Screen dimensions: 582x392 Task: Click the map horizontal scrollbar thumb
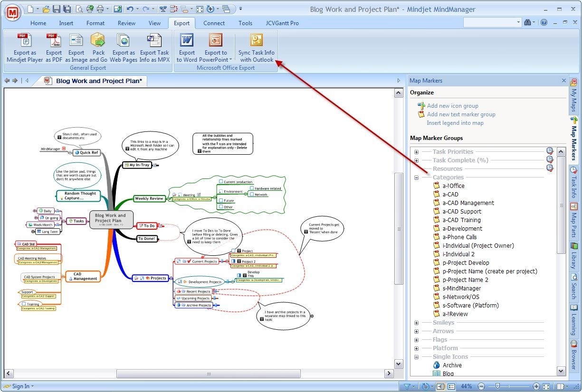(x=208, y=374)
